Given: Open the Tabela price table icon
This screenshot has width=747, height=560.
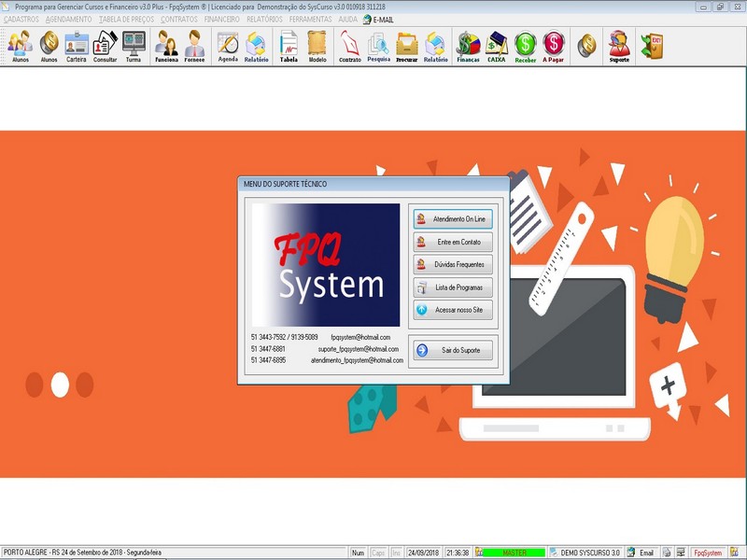Looking at the screenshot, I should tap(289, 46).
